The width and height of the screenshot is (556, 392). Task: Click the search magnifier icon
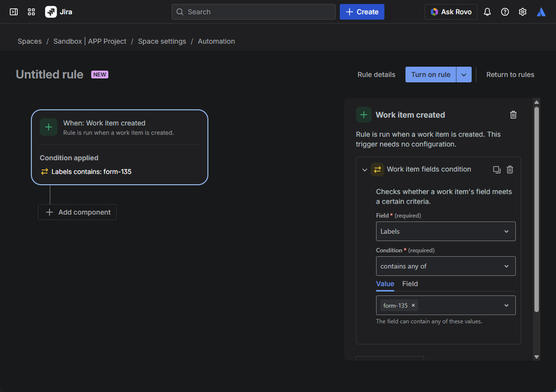point(180,12)
